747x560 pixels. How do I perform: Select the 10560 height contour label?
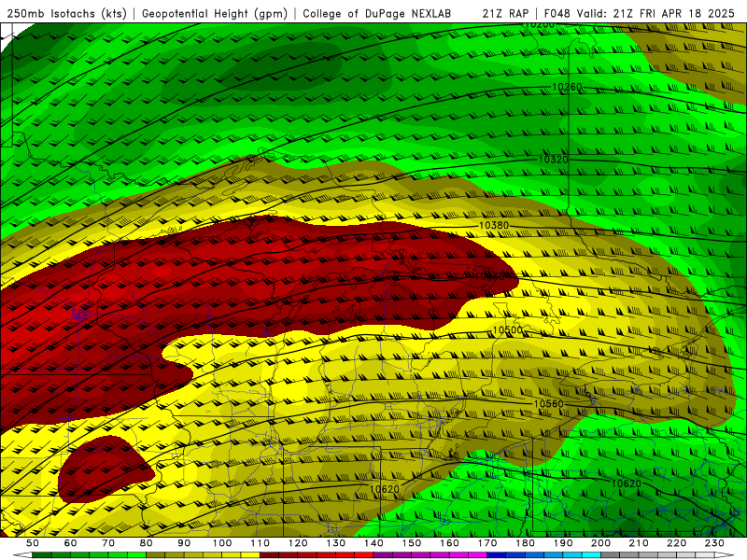click(548, 404)
